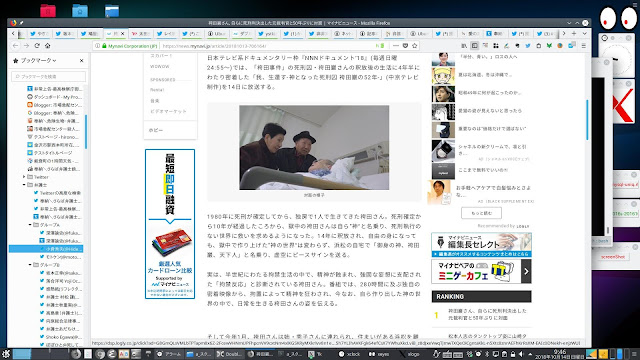The height and width of the screenshot is (360, 640).
Task: Close the bookmarks sidebar
Action: (82, 60)
